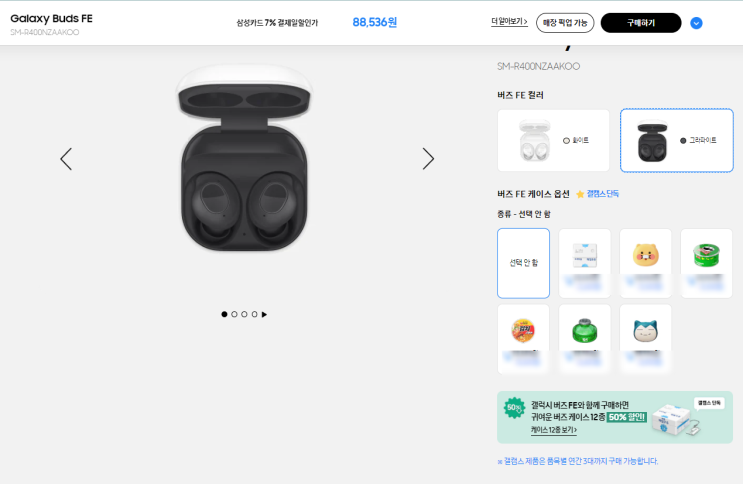The height and width of the screenshot is (484, 743).
Task: Click the black 구매하기 buy button
Action: 641,23
